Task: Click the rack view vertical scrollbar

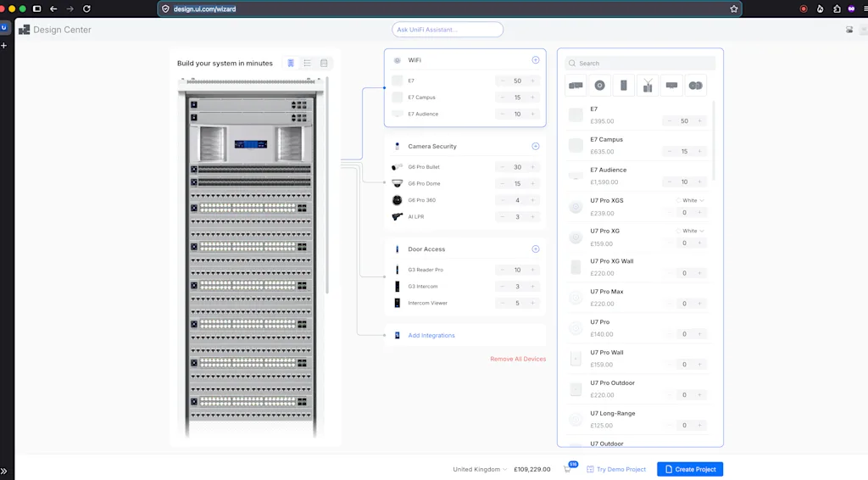Action: pos(327,186)
